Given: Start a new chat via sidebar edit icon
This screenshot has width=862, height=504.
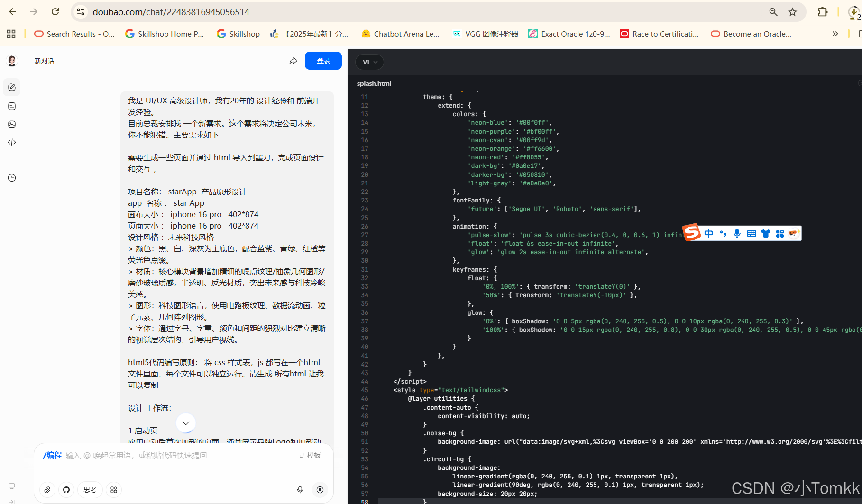Looking at the screenshot, I should coord(12,87).
